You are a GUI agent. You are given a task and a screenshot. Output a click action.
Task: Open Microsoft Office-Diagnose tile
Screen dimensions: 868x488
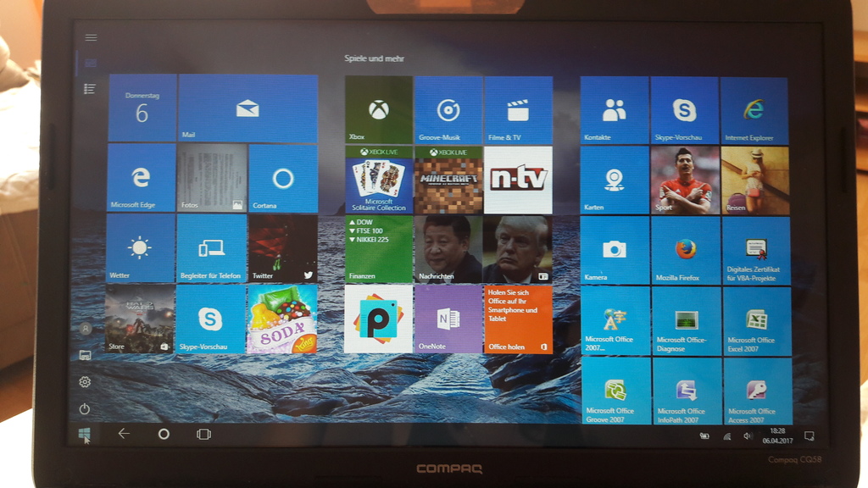coord(687,321)
